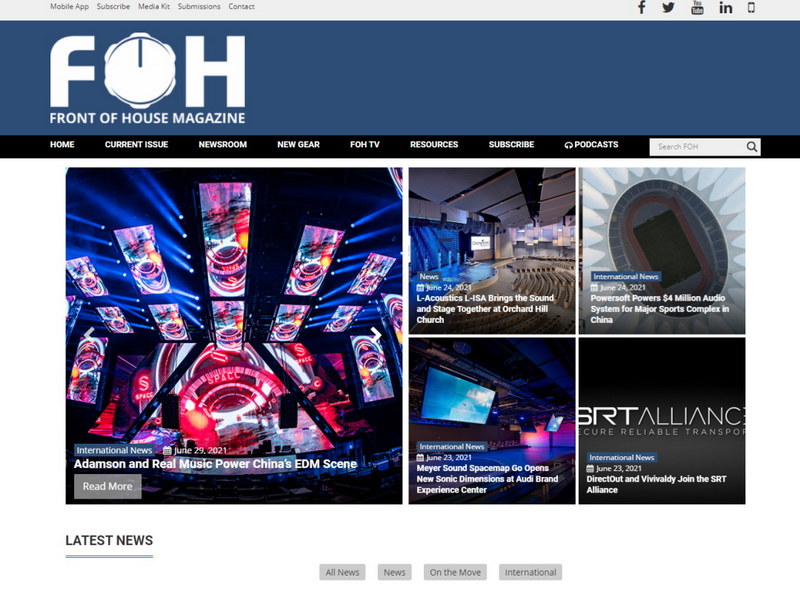
Task: Click International News tag on Meyer Sound card
Action: coord(452,447)
